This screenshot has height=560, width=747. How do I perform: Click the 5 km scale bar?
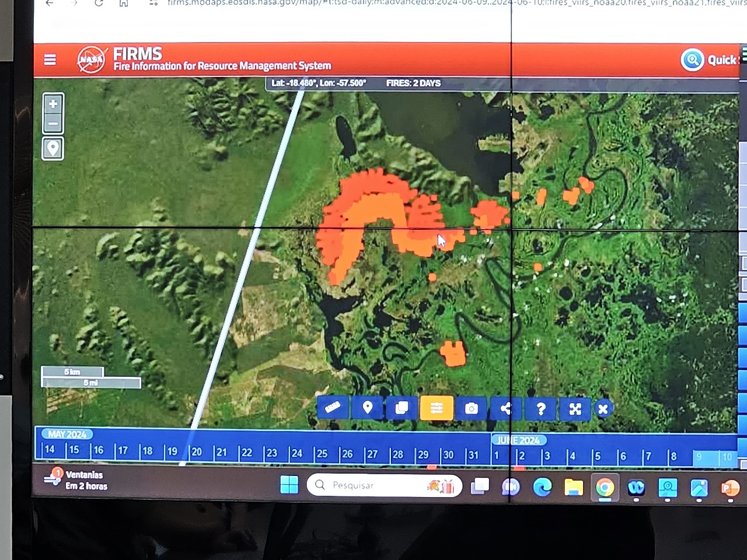coord(72,372)
